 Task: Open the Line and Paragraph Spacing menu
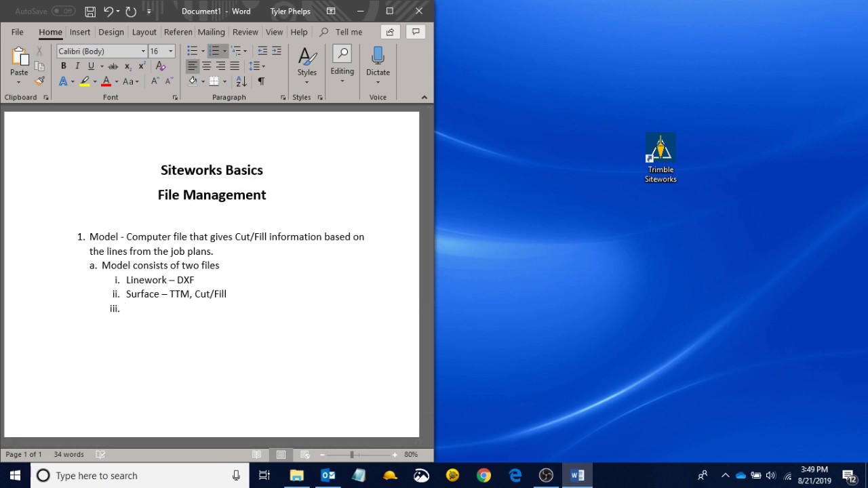pyautogui.click(x=256, y=66)
